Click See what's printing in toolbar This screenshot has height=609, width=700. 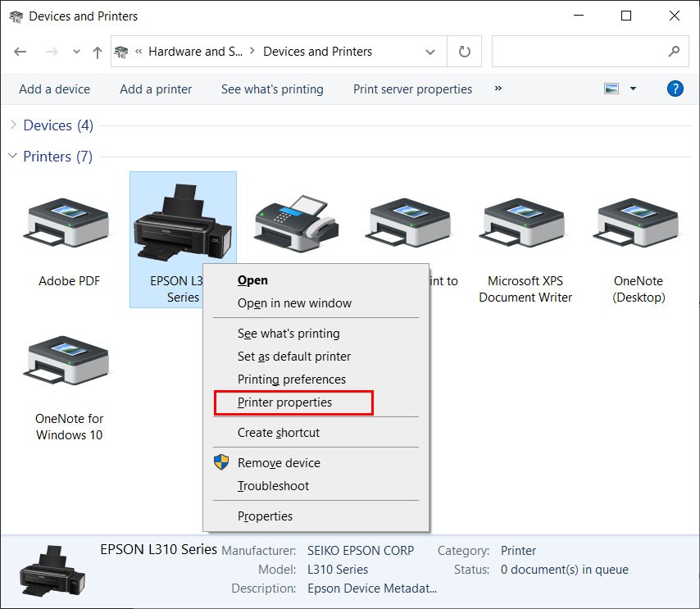point(272,89)
